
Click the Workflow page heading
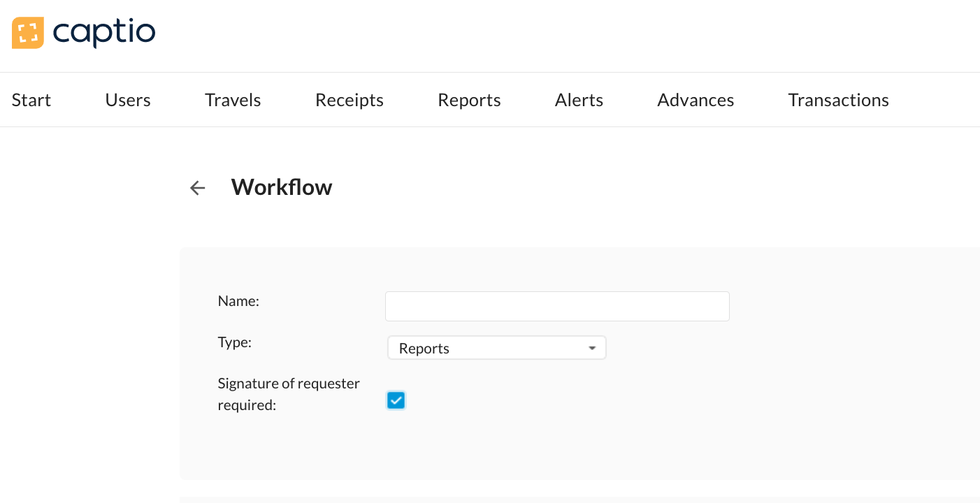(282, 187)
